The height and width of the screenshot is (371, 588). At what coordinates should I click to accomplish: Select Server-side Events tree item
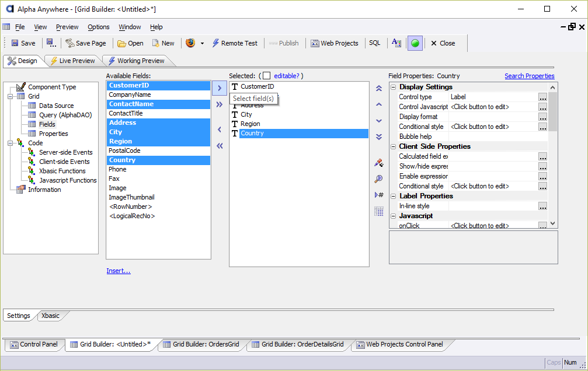[65, 152]
